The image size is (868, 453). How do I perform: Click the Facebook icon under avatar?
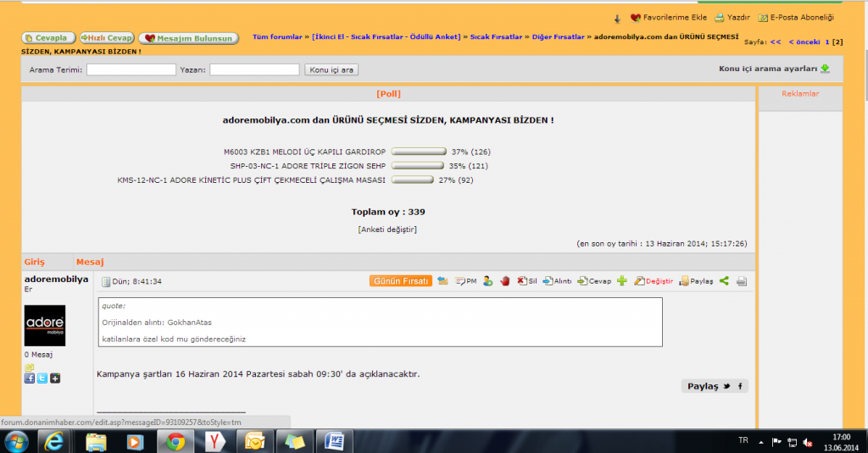pos(30,378)
